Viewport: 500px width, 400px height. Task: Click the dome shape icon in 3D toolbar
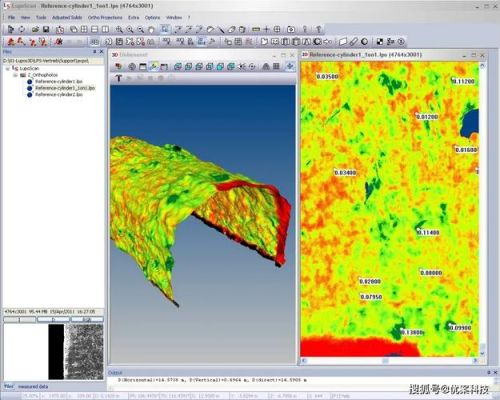point(266,66)
